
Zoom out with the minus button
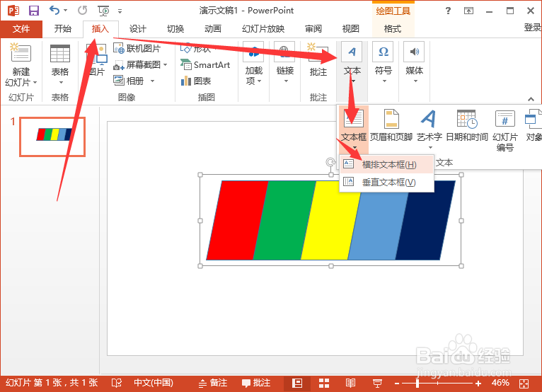point(397,384)
